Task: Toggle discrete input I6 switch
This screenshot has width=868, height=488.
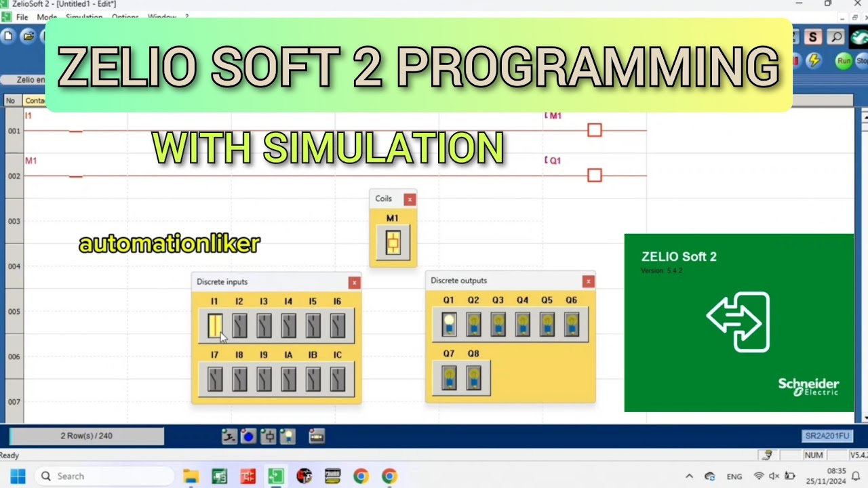Action: click(x=337, y=326)
